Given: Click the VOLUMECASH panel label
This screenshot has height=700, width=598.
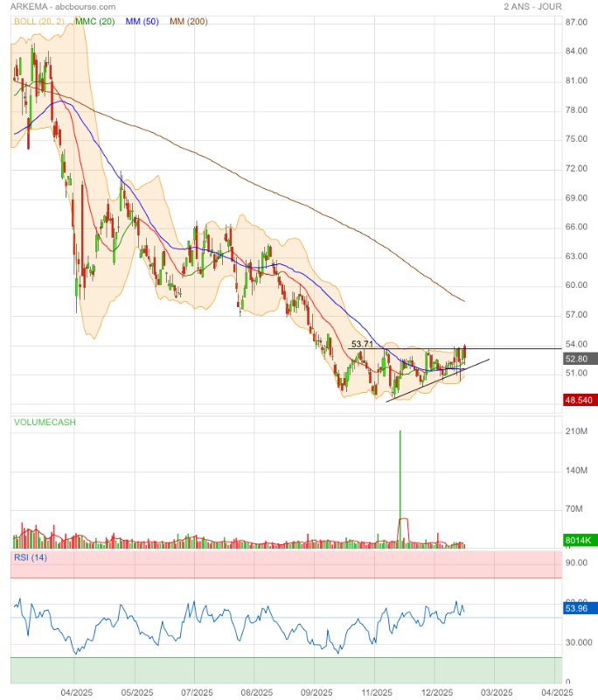Looking at the screenshot, I should [45, 422].
